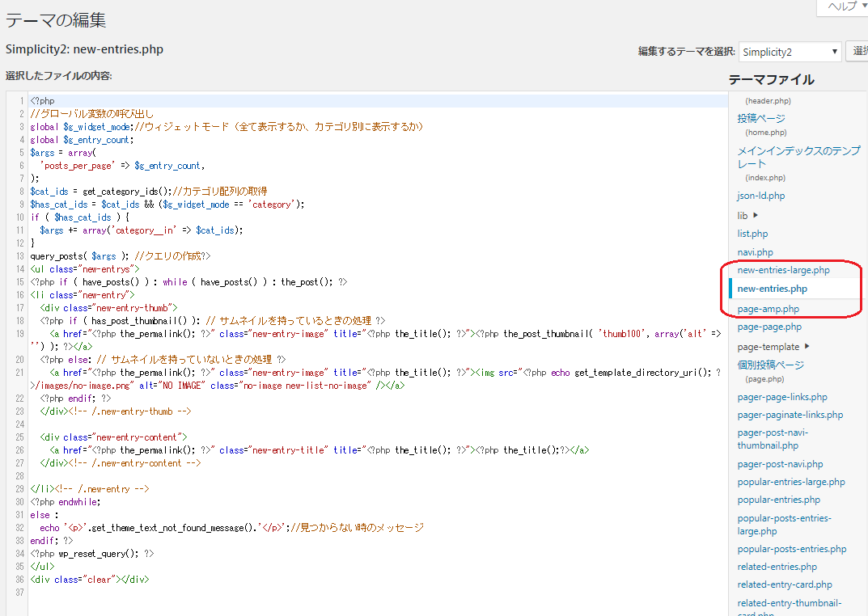
Task: Click the 選択 select button beside theme dropdown
Action: [857, 52]
